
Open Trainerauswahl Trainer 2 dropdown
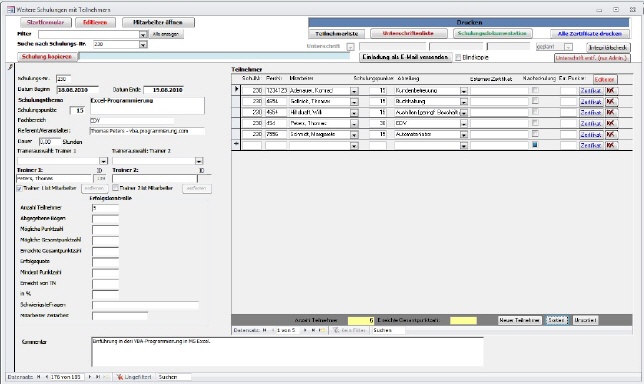pyautogui.click(x=199, y=161)
